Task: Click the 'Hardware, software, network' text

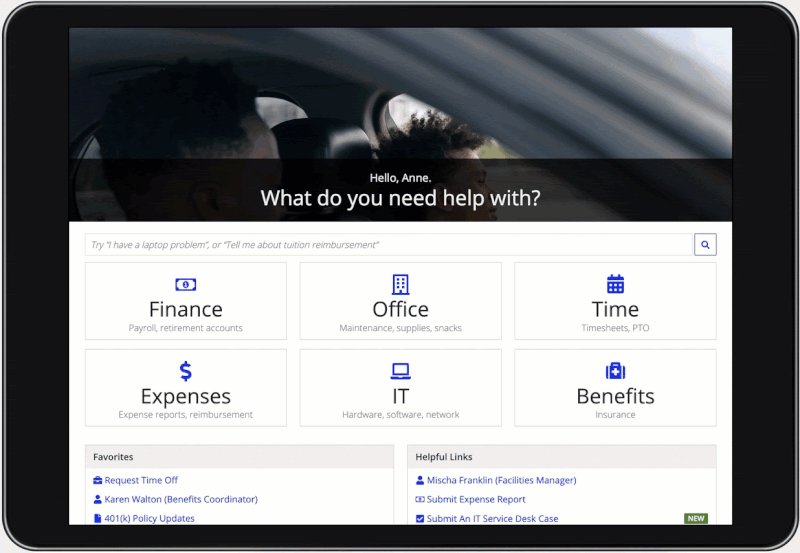Action: pos(401,415)
